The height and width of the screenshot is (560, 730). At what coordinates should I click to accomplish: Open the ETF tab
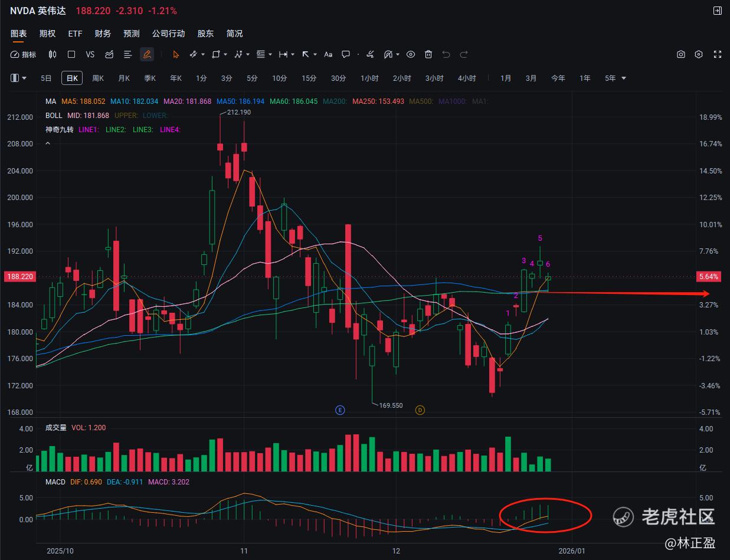(76, 34)
